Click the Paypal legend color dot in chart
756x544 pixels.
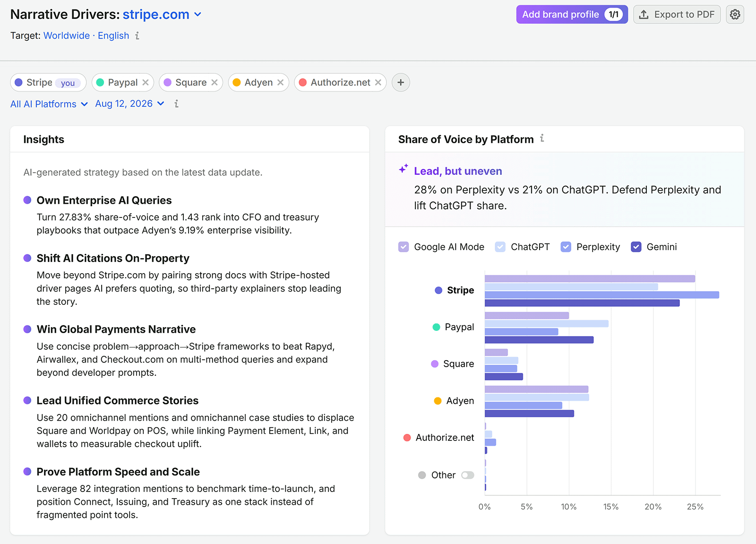click(436, 327)
